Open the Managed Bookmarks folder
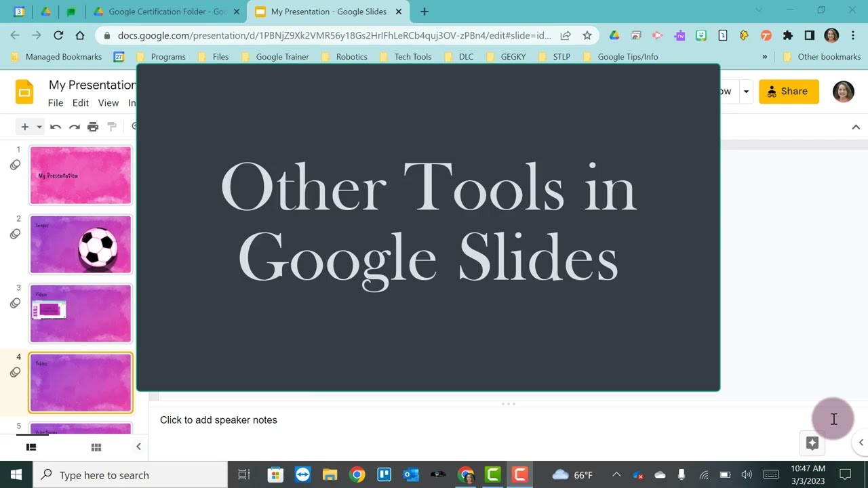Screen dimensions: 868x488 (57, 57)
